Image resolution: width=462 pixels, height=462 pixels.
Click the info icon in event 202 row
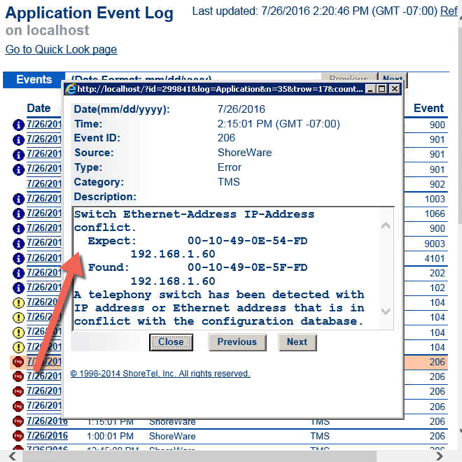[x=18, y=273]
